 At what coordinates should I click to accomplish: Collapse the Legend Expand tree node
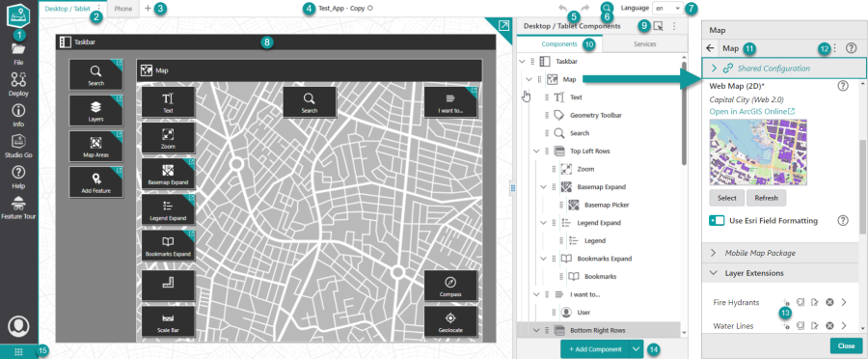(x=543, y=222)
